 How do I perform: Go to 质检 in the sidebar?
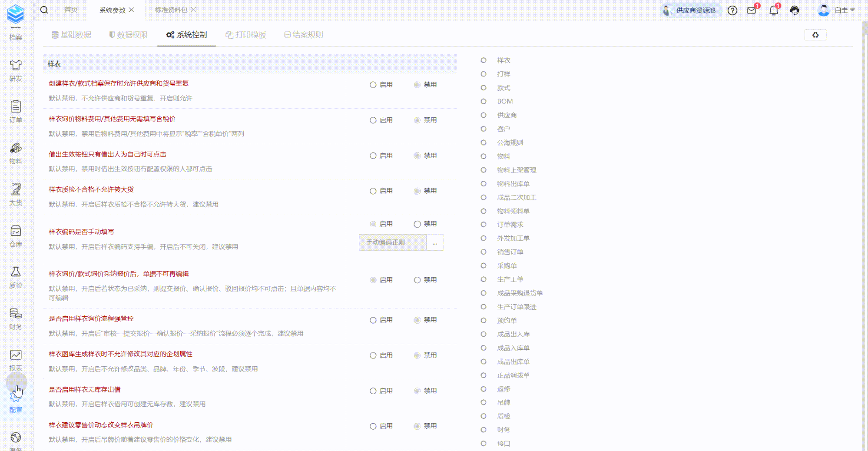[x=16, y=277]
